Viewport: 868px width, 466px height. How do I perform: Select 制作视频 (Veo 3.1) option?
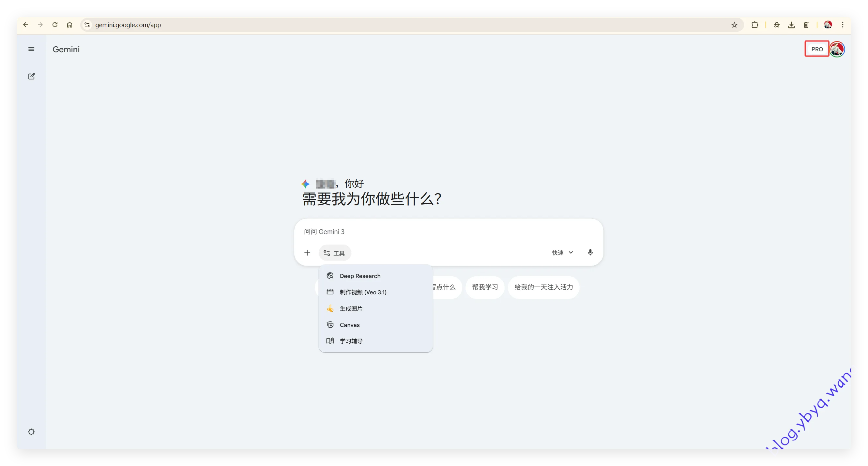363,292
